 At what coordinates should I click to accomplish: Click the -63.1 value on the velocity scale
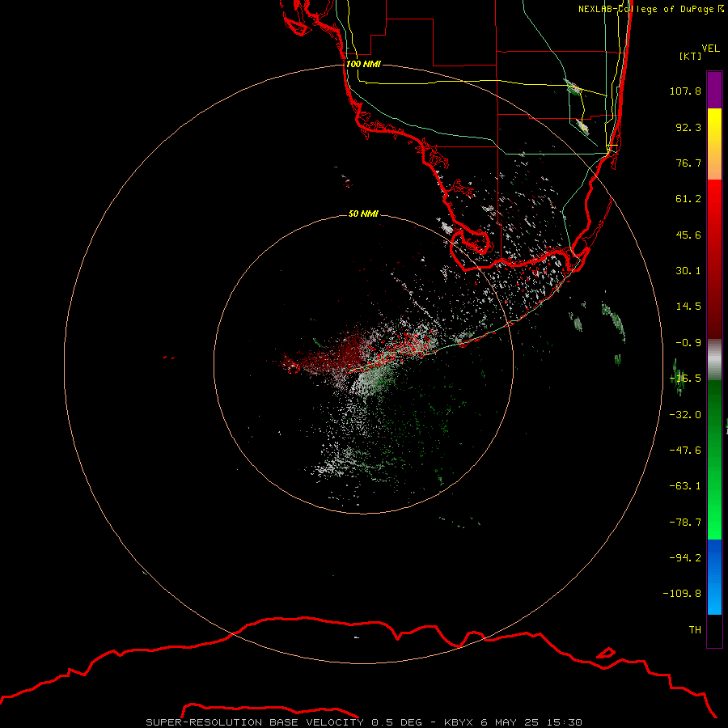tap(685, 486)
